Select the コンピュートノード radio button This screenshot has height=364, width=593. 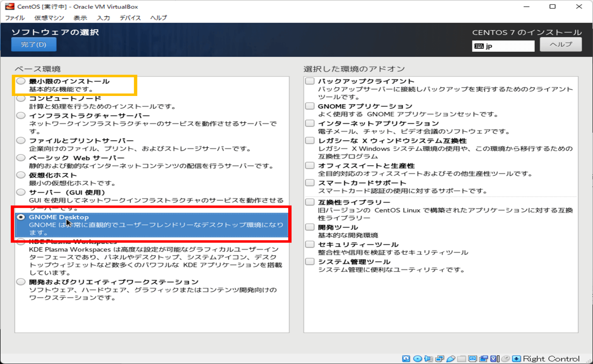21,98
